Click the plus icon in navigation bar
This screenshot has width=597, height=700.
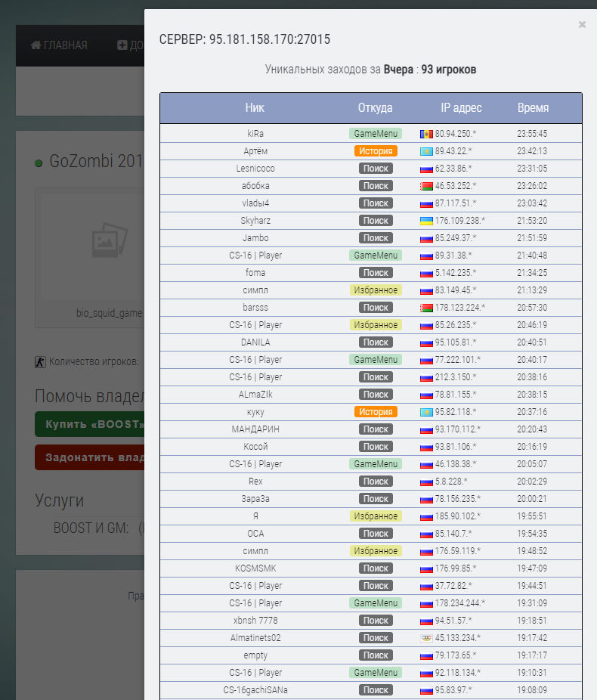pos(122,45)
